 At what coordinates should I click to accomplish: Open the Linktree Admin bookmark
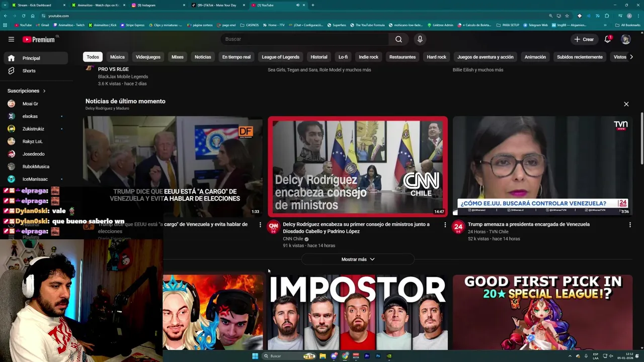[x=440, y=25]
